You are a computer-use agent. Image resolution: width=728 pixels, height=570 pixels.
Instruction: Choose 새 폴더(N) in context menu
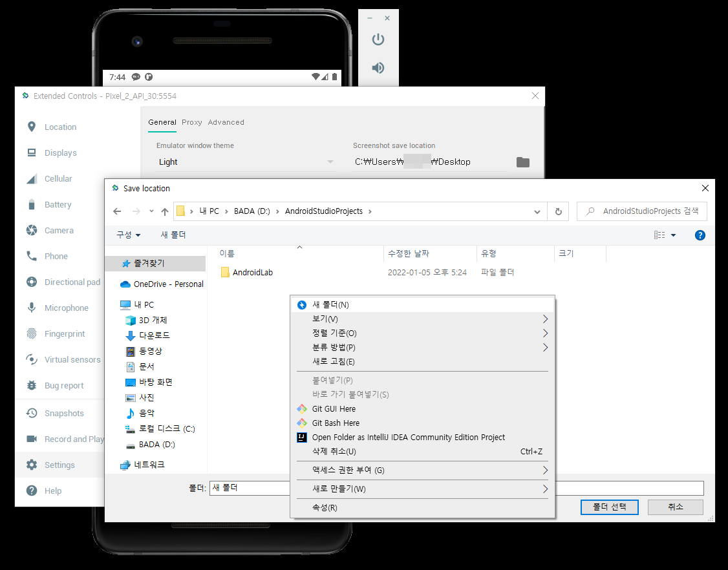[422, 305]
